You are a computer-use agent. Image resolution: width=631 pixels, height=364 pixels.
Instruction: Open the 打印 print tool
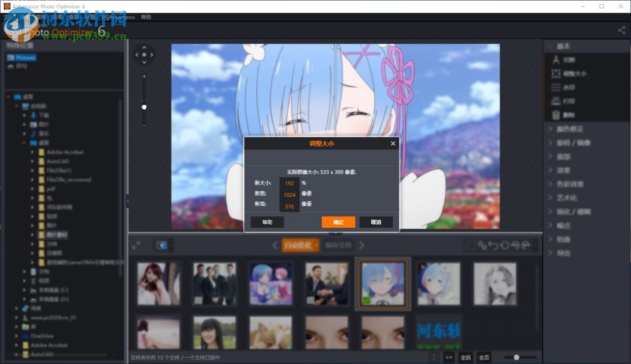(x=570, y=101)
